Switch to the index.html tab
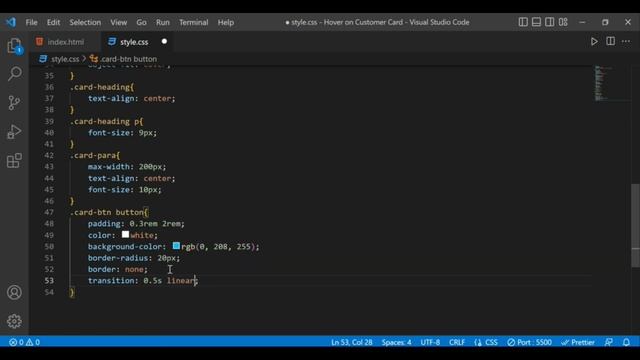Viewport: 640px width, 360px height. (65, 42)
